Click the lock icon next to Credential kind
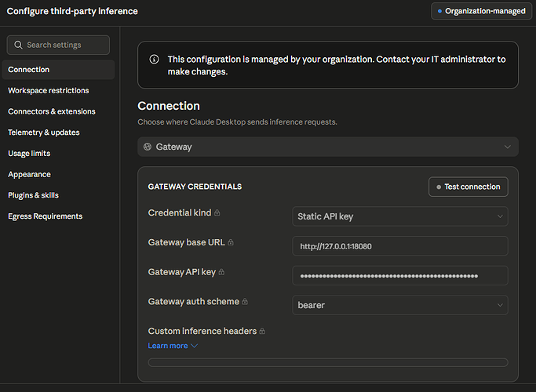 coord(217,212)
